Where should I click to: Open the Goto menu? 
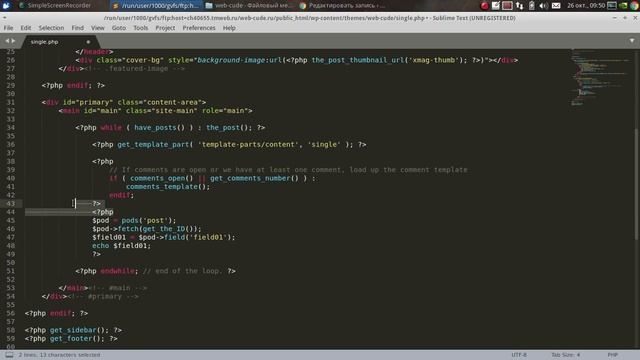click(119, 28)
